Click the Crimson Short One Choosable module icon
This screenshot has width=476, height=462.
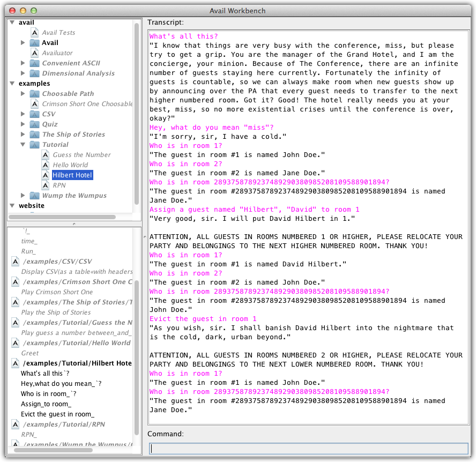click(x=35, y=104)
